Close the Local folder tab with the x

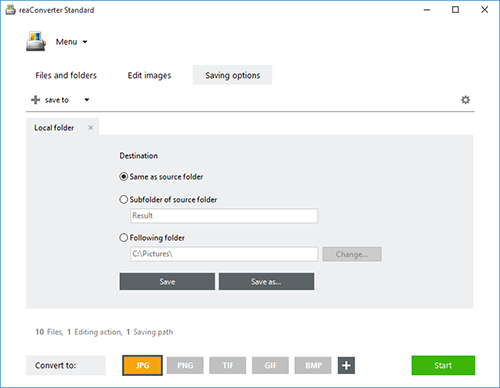pos(90,128)
